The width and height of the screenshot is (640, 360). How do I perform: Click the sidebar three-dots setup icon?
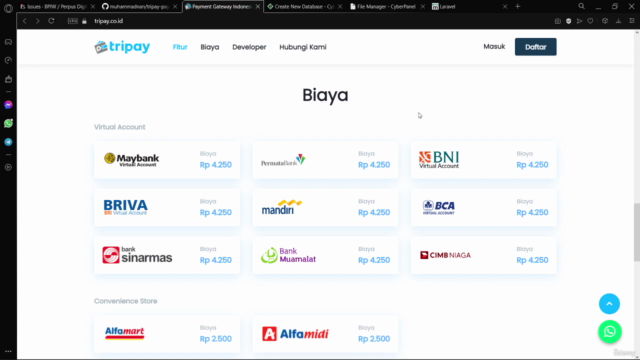pos(8,351)
